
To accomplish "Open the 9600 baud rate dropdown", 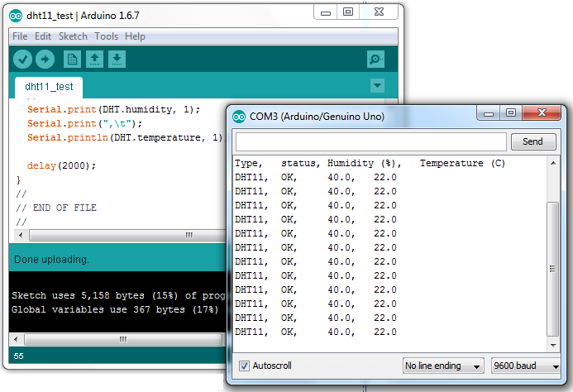I will click(526, 366).
